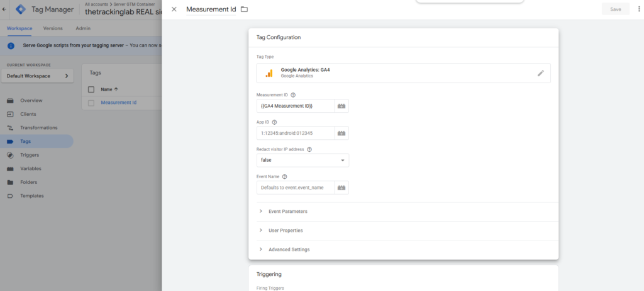Screen dimensions: 644x291
Task: Click the Event Name input field
Action: (296, 188)
